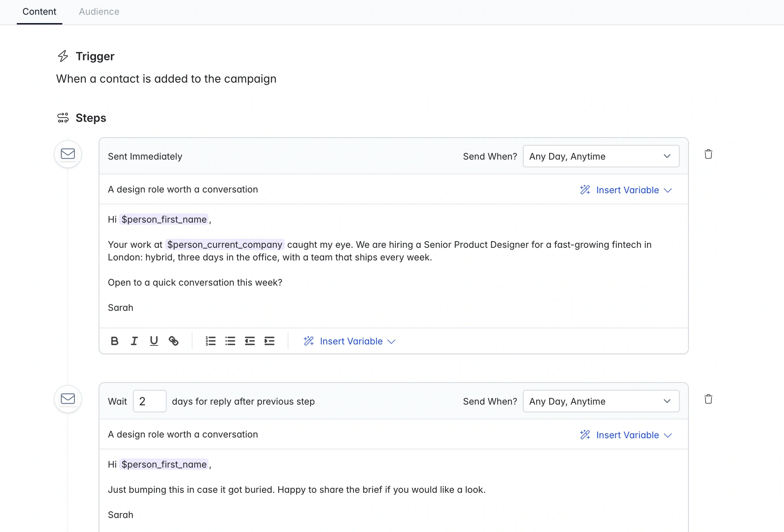Image resolution: width=784 pixels, height=532 pixels.
Task: Open Send When dropdown for Sent Immediately step
Action: point(601,156)
